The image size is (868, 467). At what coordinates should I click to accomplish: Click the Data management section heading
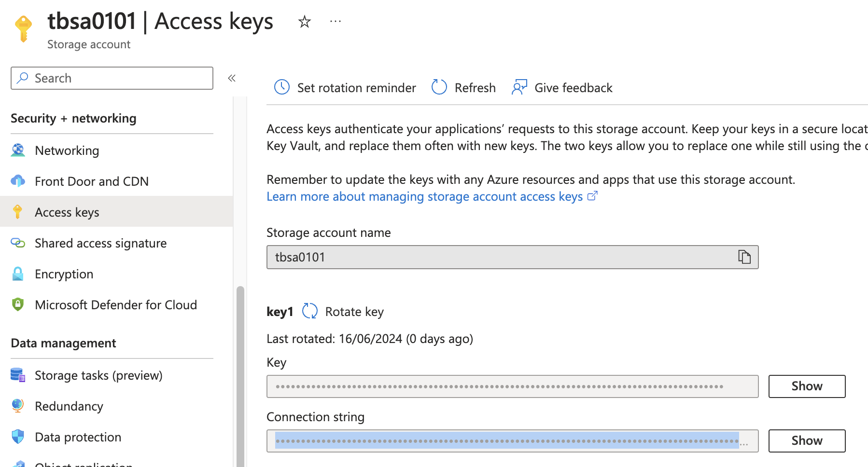coord(63,343)
